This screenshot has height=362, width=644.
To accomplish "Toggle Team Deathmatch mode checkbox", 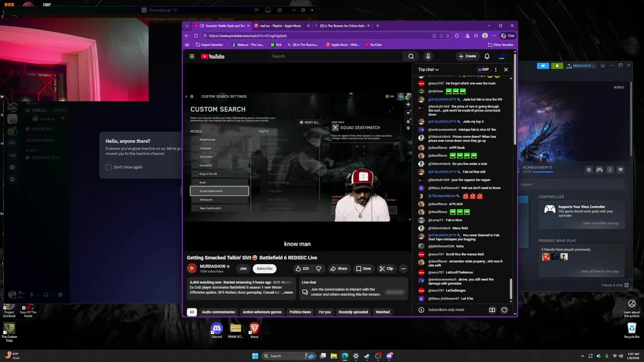I will (x=196, y=208).
